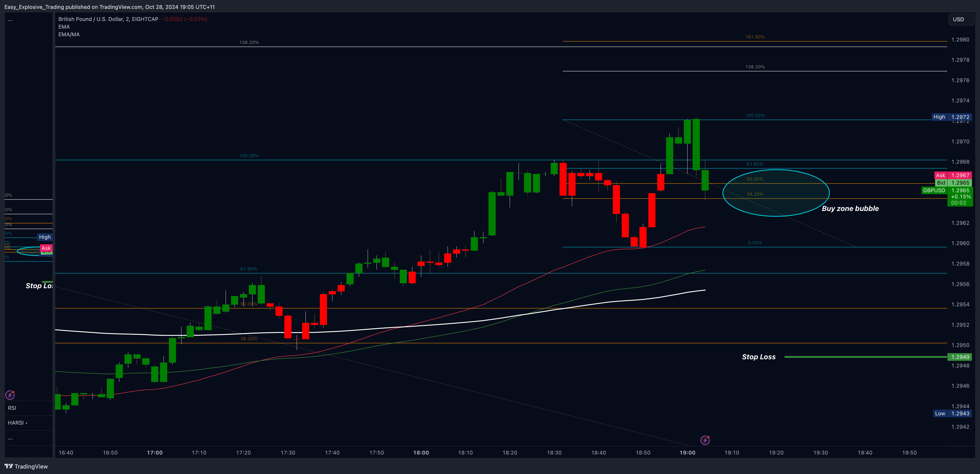This screenshot has height=474, width=980.
Task: Click the 1.2980 price axis label
Action: [x=960, y=39]
